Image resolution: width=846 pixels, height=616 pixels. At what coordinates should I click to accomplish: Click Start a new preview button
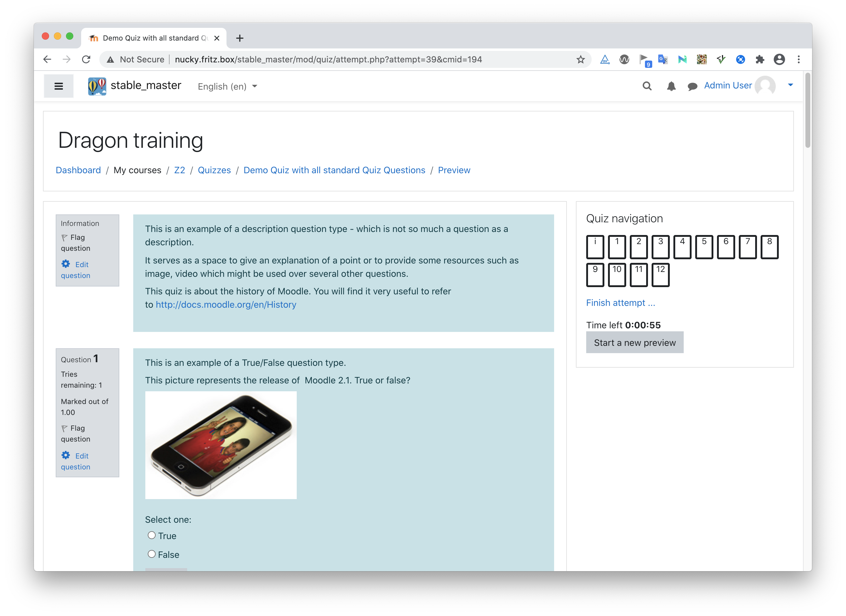tap(635, 343)
